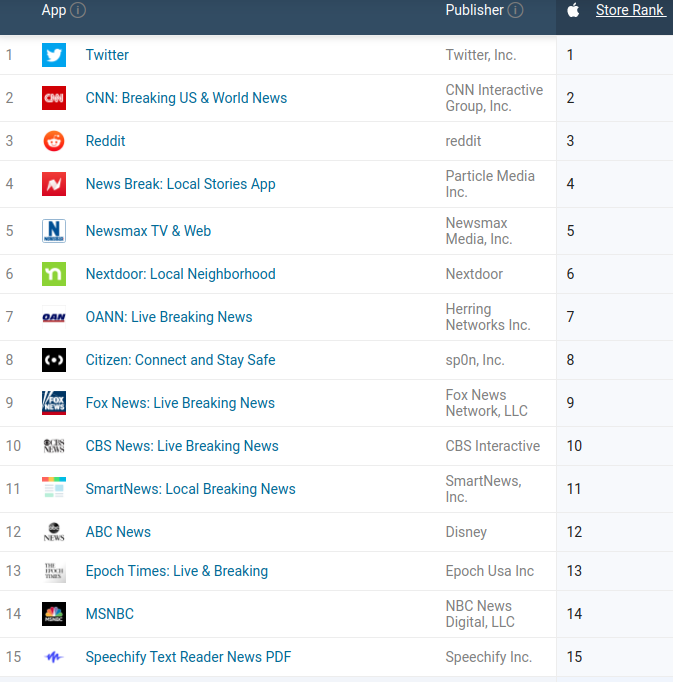Click publisher Newsmax Media, Inc.
673x682 pixels.
(479, 231)
